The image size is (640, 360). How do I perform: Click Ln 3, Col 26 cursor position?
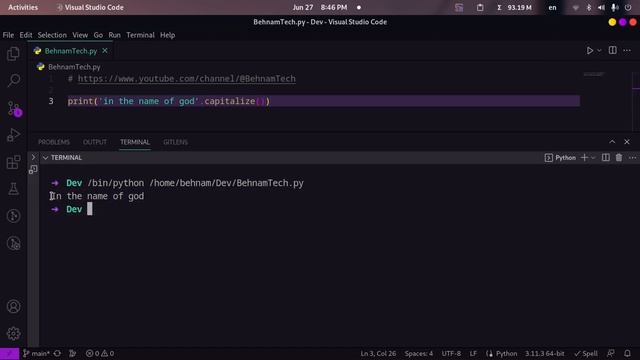coord(378,353)
